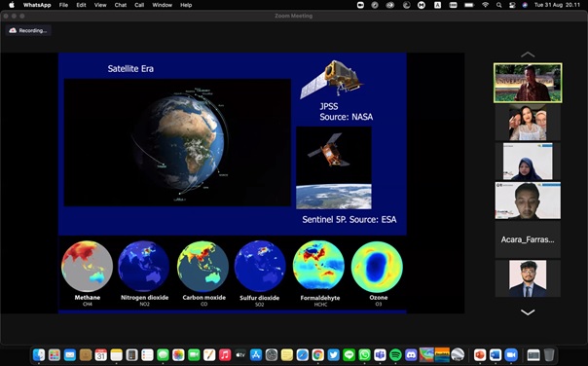Open Google Chrome in the Dock
Image resolution: width=588 pixels, height=366 pixels.
318,354
